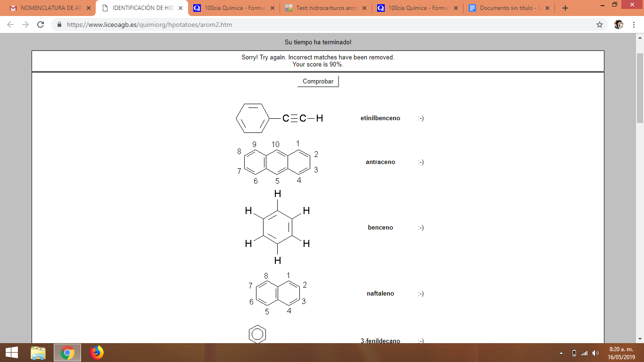Open the Test: hidrocarburos arom tab
The image size is (644, 362).
point(325,8)
